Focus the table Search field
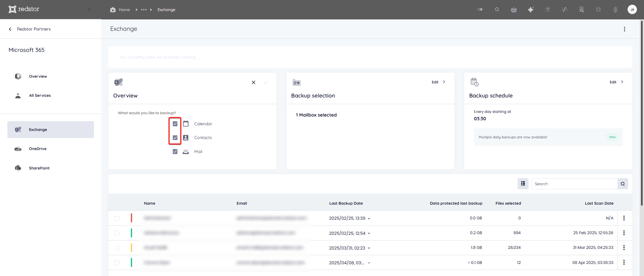This screenshot has width=644, height=276. [x=574, y=184]
